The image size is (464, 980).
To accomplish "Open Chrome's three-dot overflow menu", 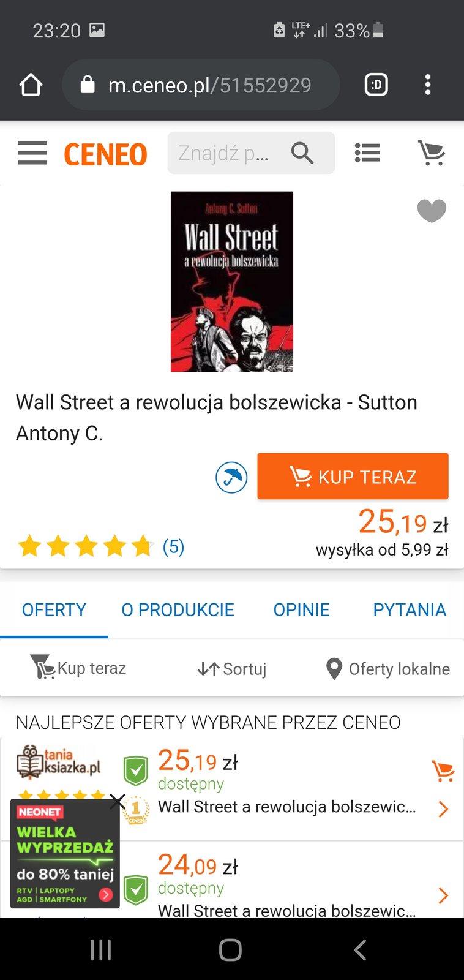I will click(428, 85).
